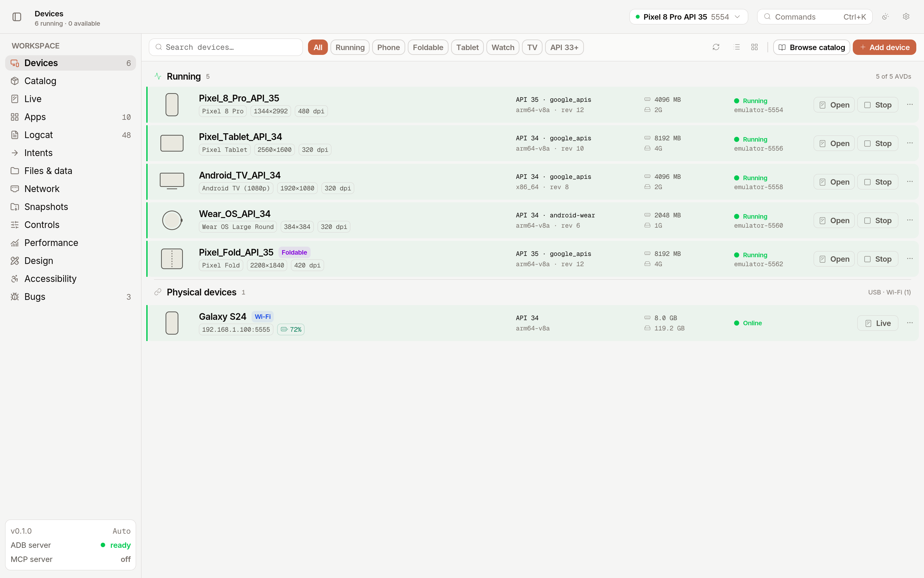The width and height of the screenshot is (924, 578).
Task: Click the Android_TV_API_34 TV thumbnail icon
Action: [172, 181]
